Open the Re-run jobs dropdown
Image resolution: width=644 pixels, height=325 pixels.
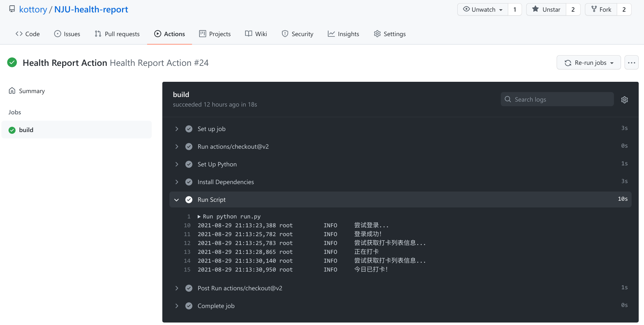[x=589, y=63]
